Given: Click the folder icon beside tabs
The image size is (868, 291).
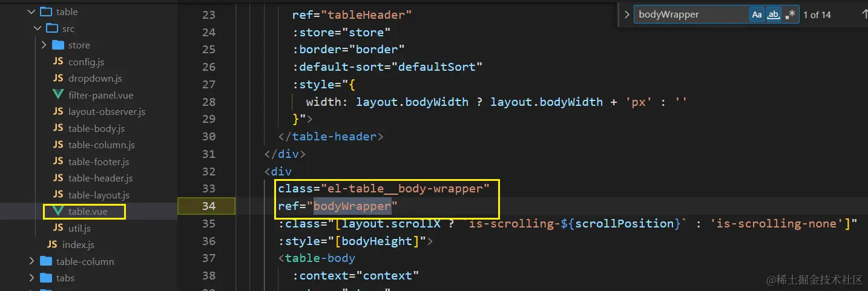Looking at the screenshot, I should click(x=46, y=278).
